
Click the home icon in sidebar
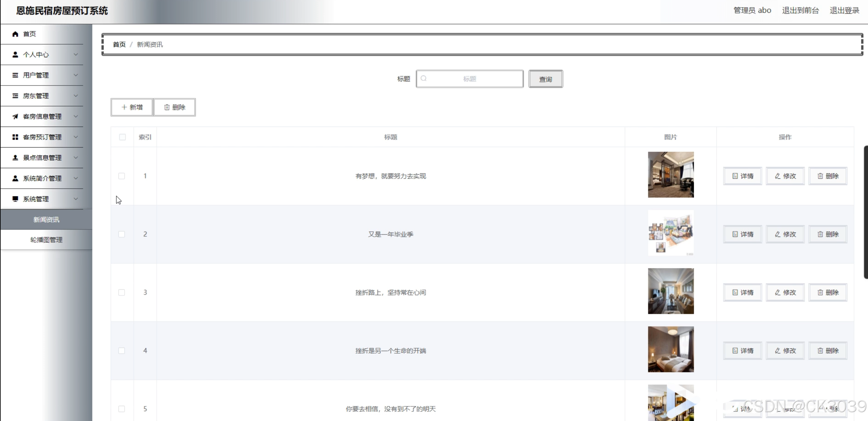(15, 34)
